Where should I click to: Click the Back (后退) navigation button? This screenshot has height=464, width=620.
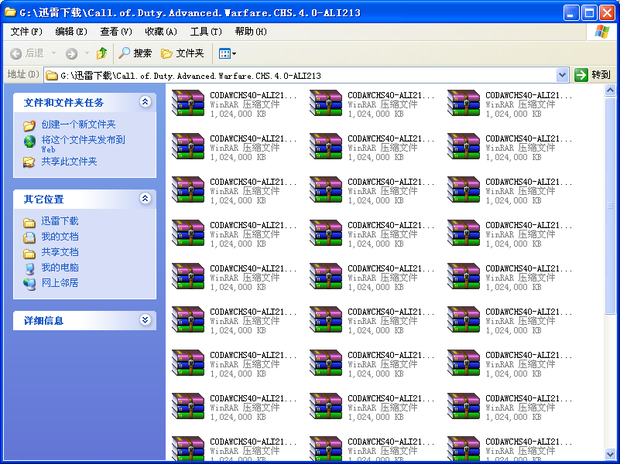click(x=26, y=53)
